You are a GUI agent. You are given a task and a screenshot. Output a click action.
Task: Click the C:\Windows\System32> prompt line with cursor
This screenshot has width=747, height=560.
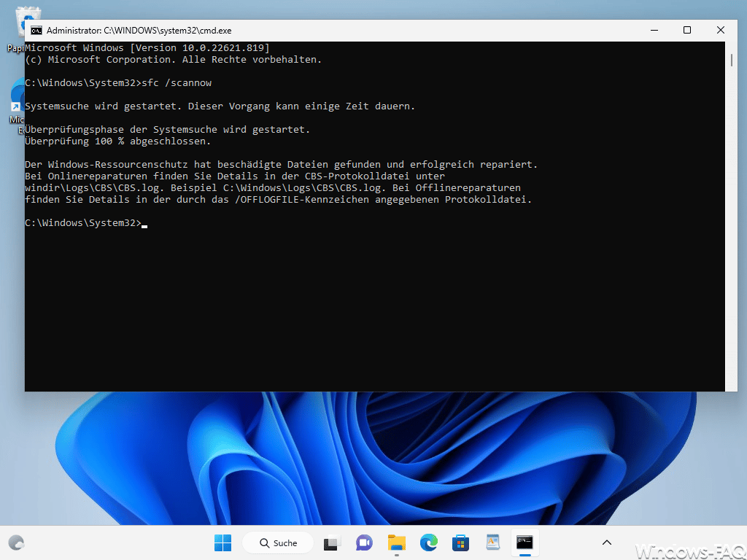click(x=86, y=223)
